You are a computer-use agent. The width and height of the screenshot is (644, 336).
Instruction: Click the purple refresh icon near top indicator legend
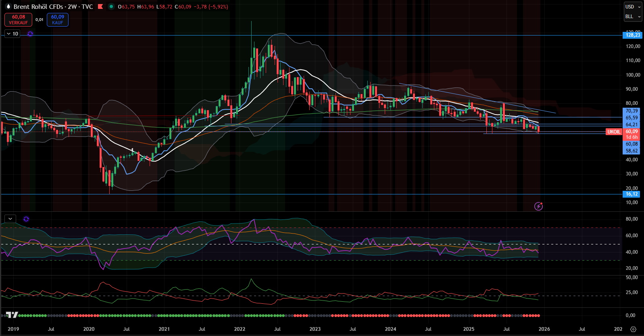point(30,34)
